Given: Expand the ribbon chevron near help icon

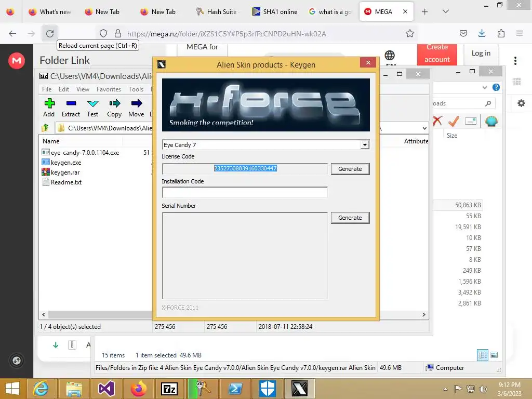Looking at the screenshot, I should pyautogui.click(x=485, y=87).
